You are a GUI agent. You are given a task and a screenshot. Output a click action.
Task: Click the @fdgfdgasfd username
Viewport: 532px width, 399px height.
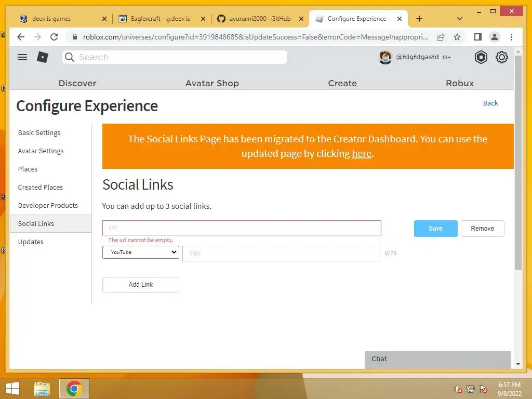pos(417,57)
